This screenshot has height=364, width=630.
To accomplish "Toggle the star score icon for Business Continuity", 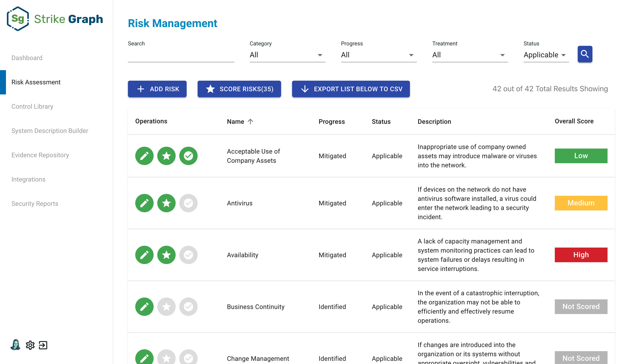I will (x=166, y=306).
